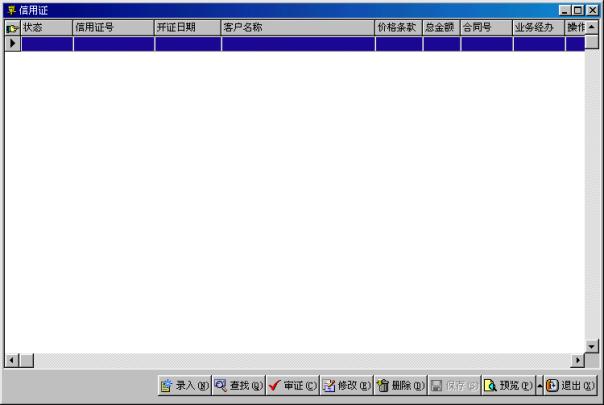Click the vertical scrollbar down arrow
This screenshot has height=405, width=604.
click(x=592, y=346)
